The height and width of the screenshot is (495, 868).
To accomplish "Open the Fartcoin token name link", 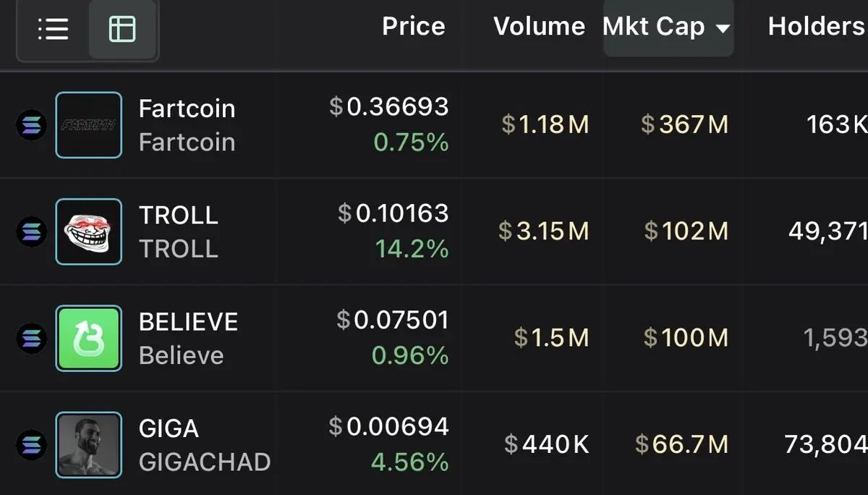I will (x=187, y=109).
